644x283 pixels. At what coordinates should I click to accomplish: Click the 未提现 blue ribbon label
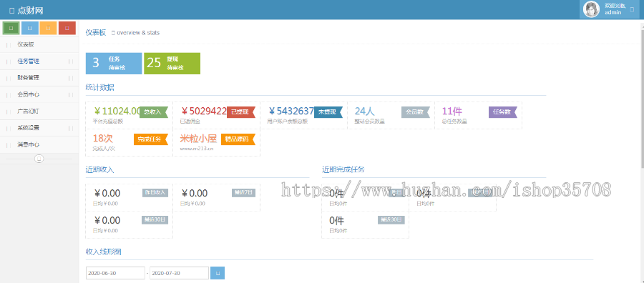[x=328, y=112]
